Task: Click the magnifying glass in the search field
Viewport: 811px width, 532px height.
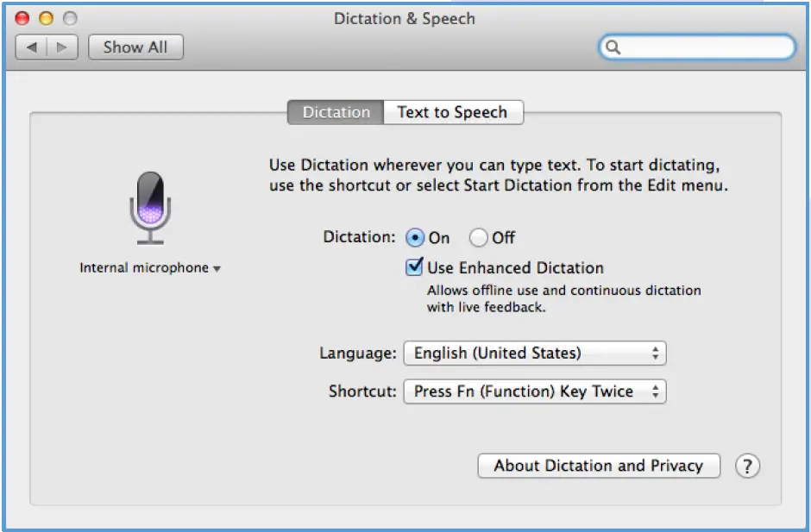Action: click(x=613, y=47)
